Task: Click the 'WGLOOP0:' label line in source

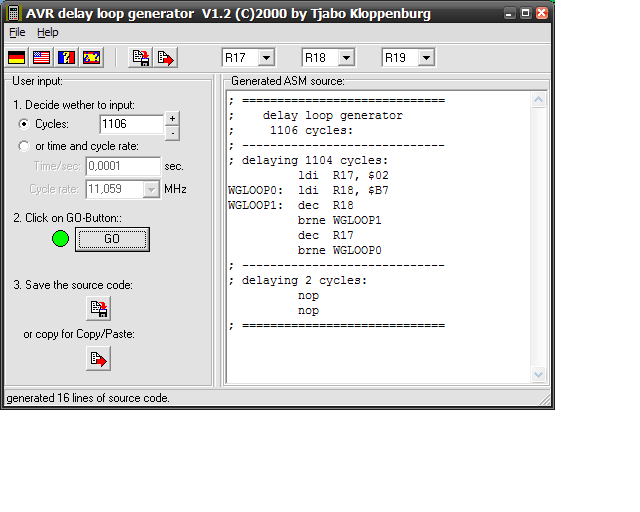Action: point(308,191)
